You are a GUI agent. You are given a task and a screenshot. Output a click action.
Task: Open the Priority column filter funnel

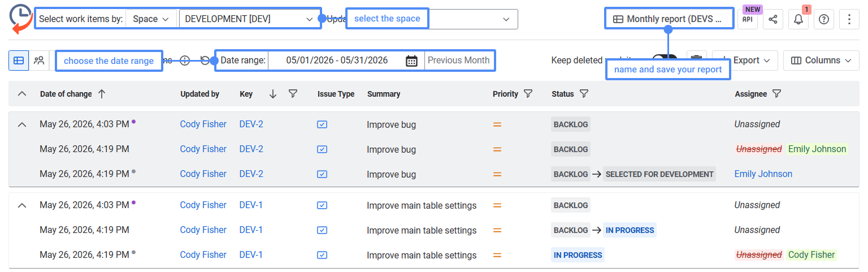528,94
